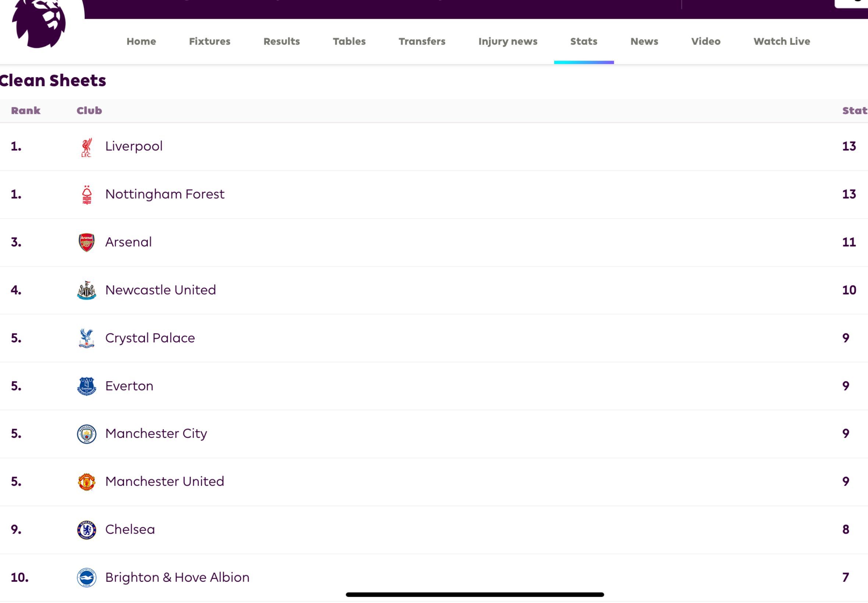Screen dimensions: 868x603
Task: Click the Club column header
Action: (x=89, y=111)
